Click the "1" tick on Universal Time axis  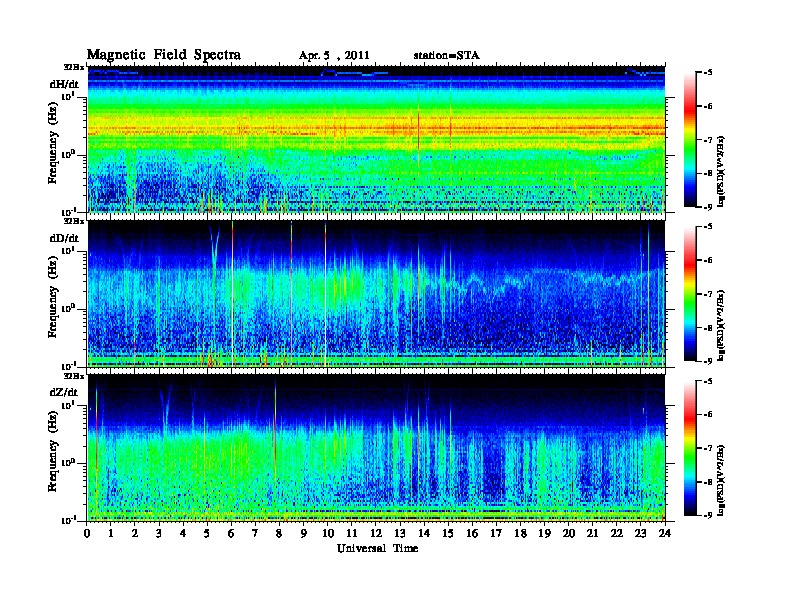click(x=111, y=533)
